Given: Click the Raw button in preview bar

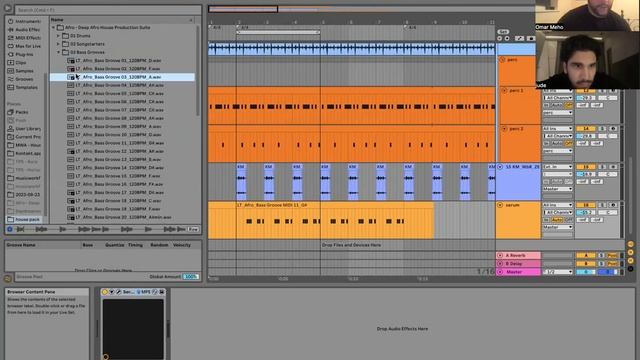Looking at the screenshot, I should pyautogui.click(x=193, y=229).
